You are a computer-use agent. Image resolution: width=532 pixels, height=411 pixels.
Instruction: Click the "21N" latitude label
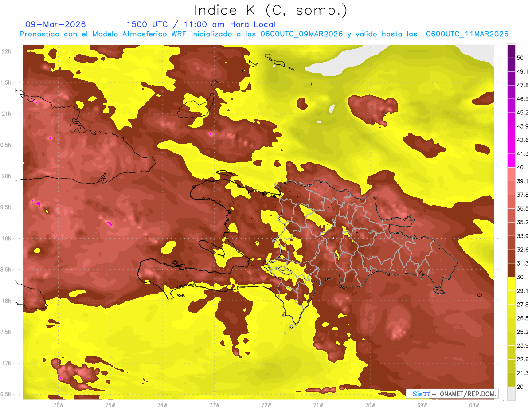pyautogui.click(x=7, y=114)
